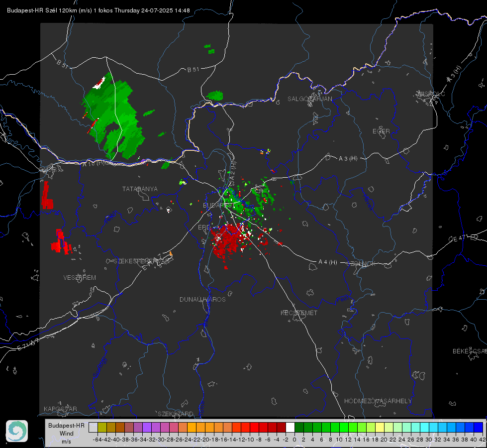Click the DUNAÚJVÁROS city label

202,299
